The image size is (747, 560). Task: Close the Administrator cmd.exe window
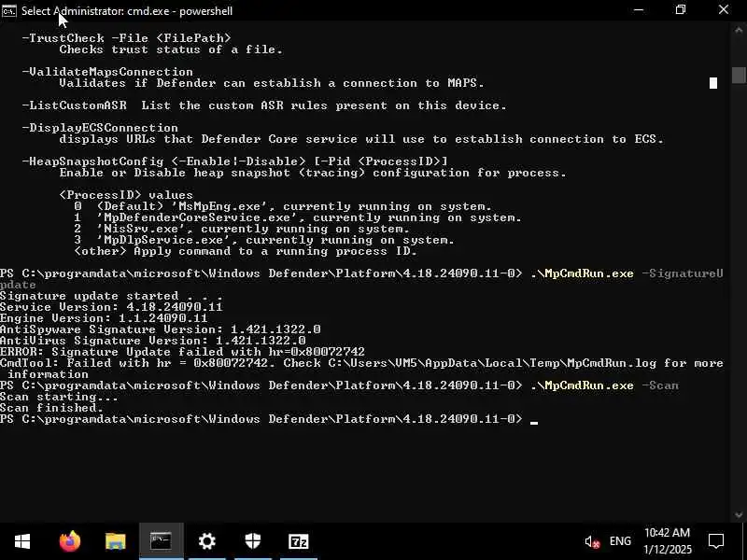(724, 10)
